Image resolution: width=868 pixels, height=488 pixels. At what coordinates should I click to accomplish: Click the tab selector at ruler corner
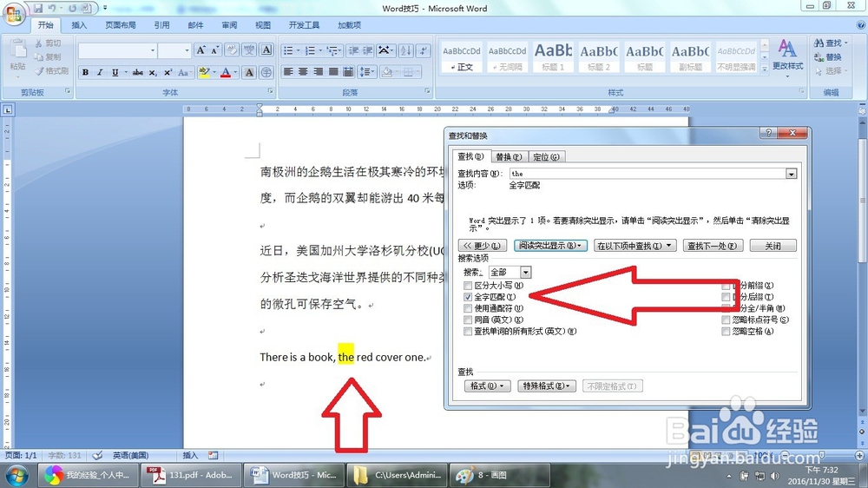(8, 109)
